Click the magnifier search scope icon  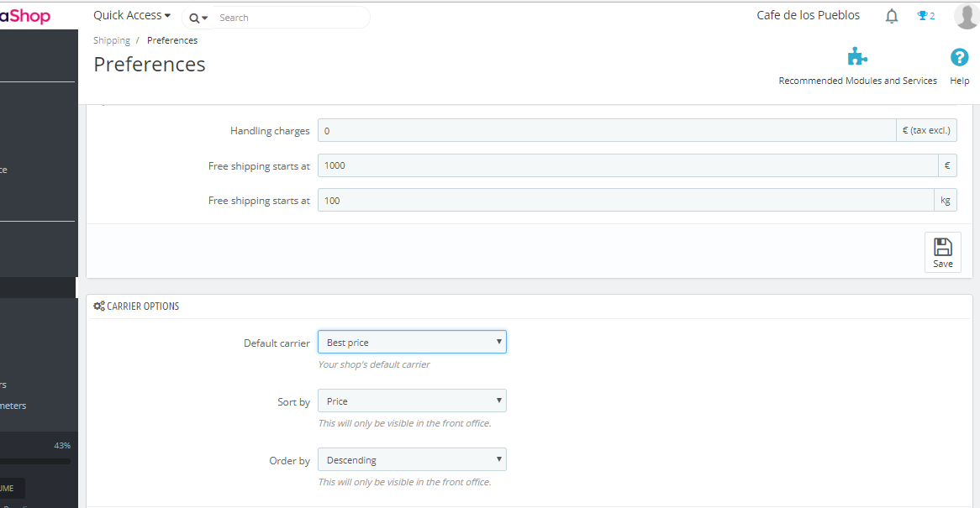(x=198, y=18)
